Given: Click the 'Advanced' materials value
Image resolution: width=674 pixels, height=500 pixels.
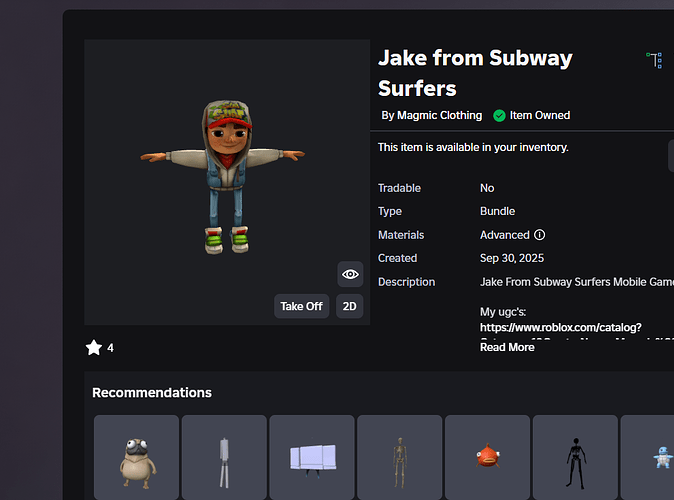Looking at the screenshot, I should [505, 235].
